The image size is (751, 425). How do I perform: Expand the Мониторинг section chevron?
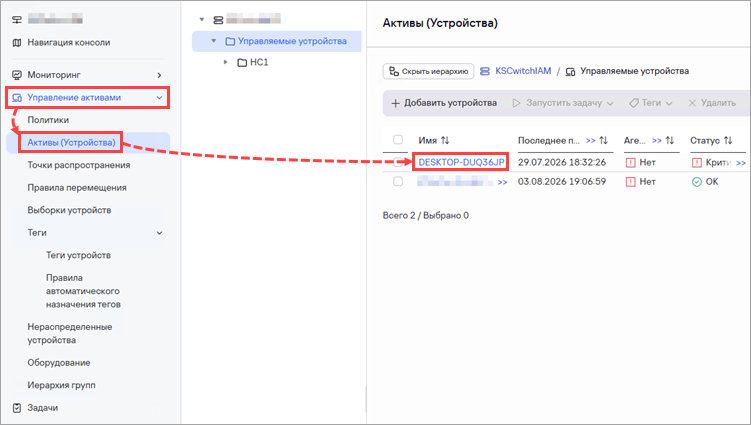[159, 75]
